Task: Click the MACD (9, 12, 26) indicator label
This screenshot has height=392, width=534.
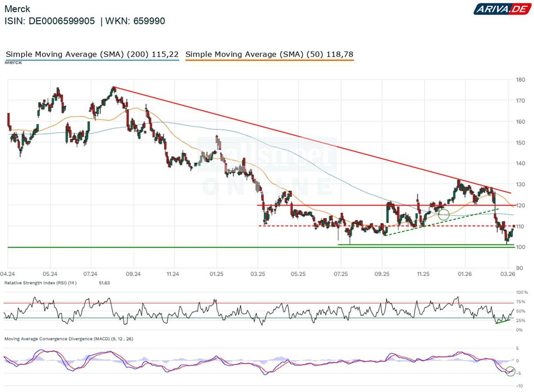Action: (69, 339)
